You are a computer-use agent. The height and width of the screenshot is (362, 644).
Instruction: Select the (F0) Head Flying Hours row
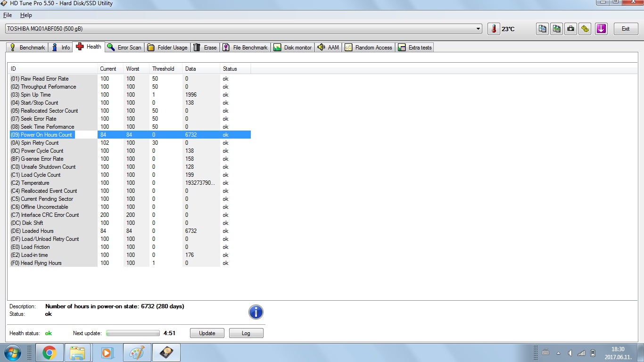pos(130,263)
